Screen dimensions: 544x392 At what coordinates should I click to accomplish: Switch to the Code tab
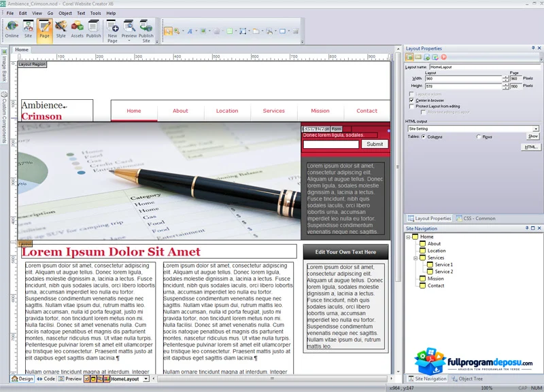pyautogui.click(x=46, y=379)
